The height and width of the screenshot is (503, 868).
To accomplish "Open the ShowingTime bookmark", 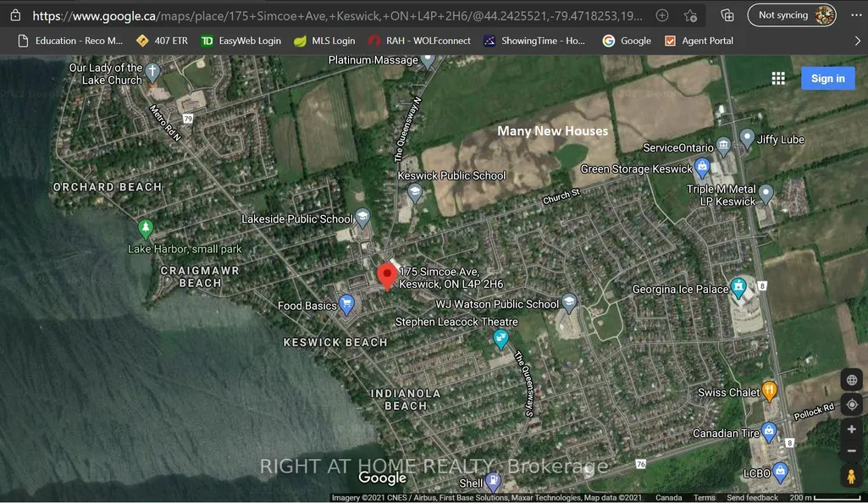I will 534,41.
